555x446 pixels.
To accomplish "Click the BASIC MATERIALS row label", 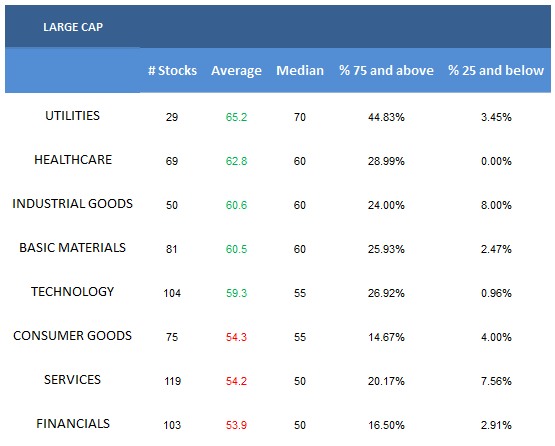I will point(73,247).
